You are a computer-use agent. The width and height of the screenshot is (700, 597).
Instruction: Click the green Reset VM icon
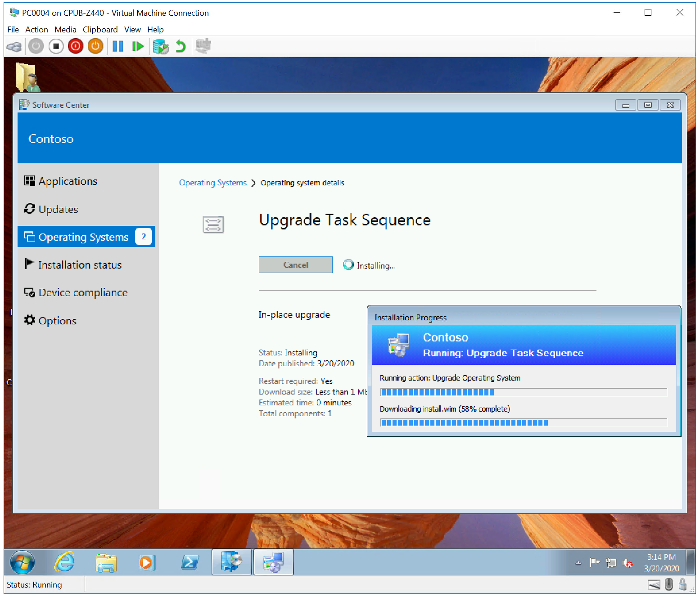click(x=138, y=46)
